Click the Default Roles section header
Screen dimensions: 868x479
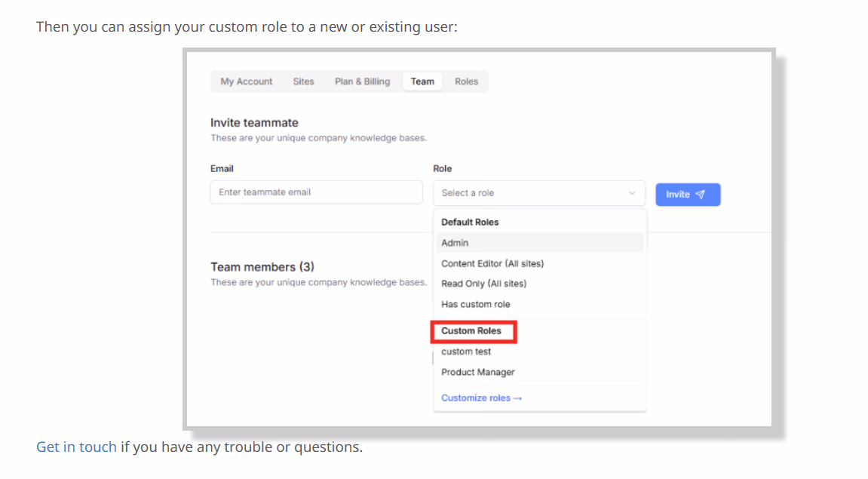click(x=470, y=222)
